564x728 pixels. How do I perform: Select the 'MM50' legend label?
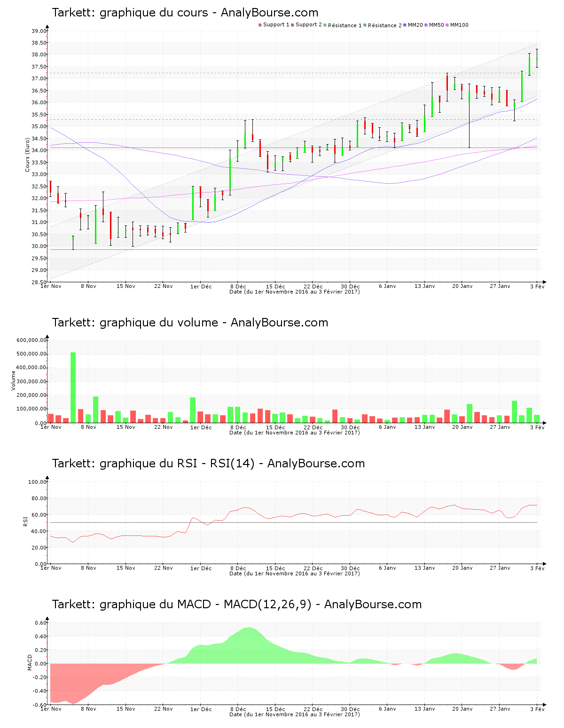click(437, 25)
